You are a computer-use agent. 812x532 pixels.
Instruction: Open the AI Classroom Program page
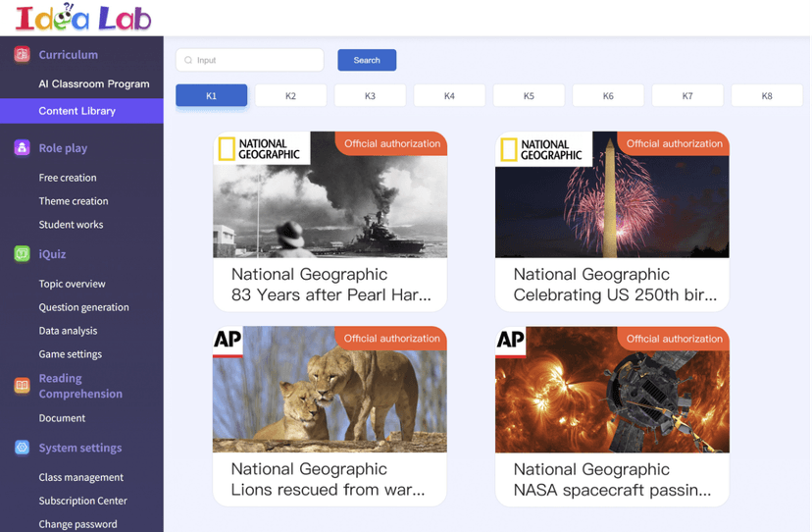click(x=93, y=84)
